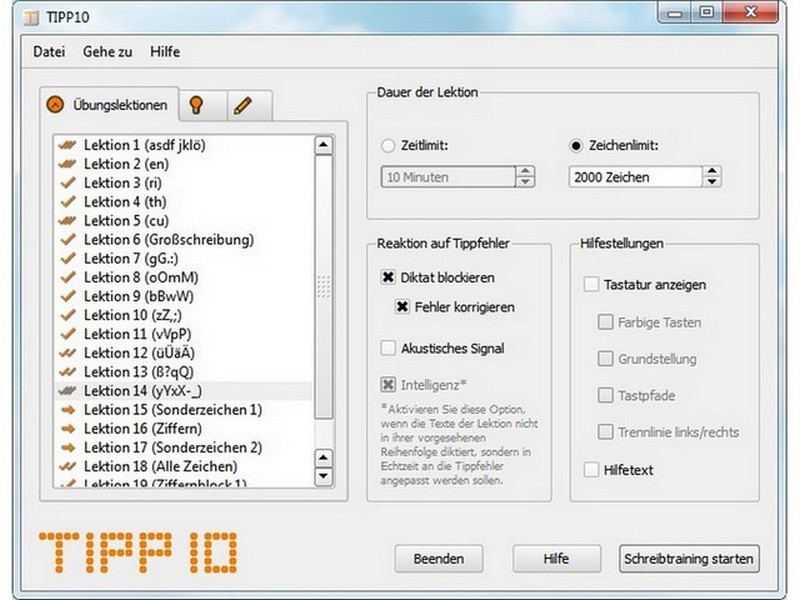Screen dimensions: 800x600
Task: Decrease Zeitlimit minutes with down arrow
Action: pyautogui.click(x=525, y=182)
